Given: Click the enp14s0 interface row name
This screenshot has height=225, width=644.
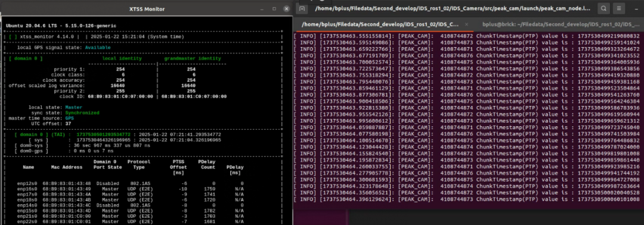Looking at the screenshot, I should [27, 205].
